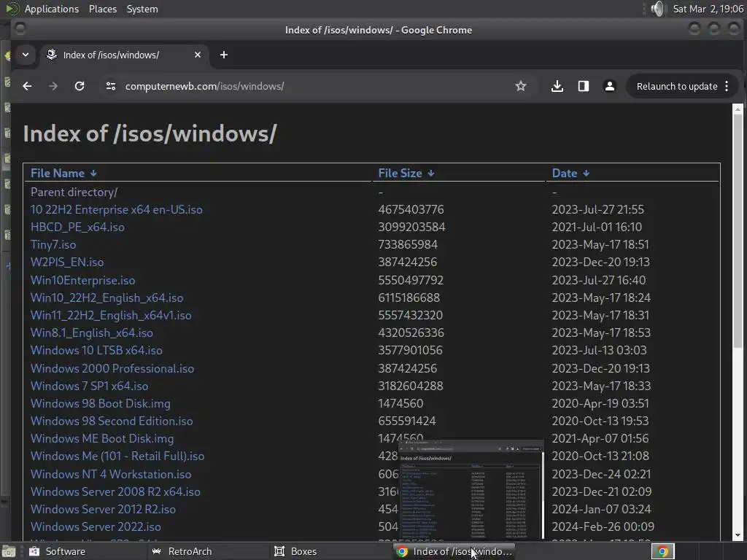Reload the current page
This screenshot has width=747, height=560.
click(80, 86)
